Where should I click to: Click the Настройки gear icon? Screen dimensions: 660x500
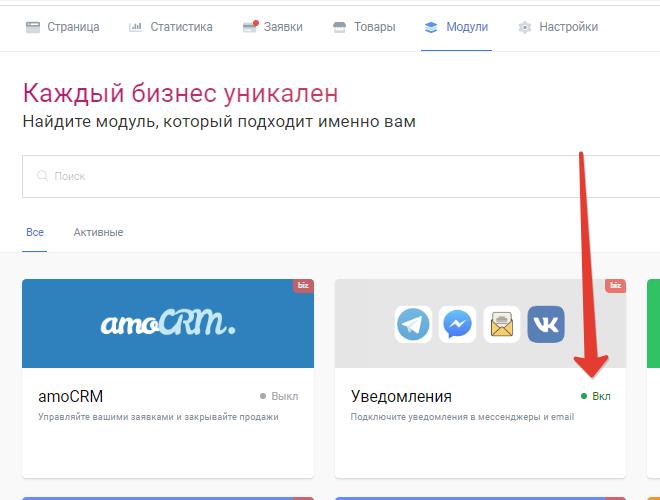click(x=525, y=27)
